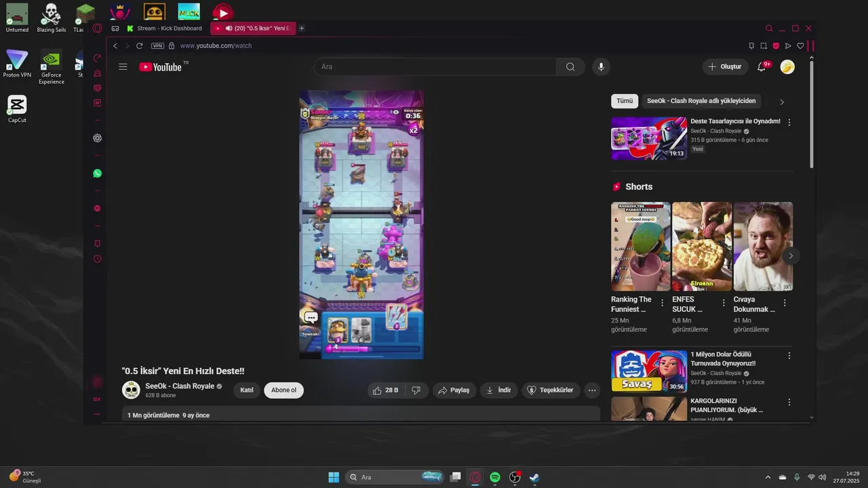This screenshot has width=868, height=488.
Task: Share video using Paylaş button
Action: click(x=454, y=390)
